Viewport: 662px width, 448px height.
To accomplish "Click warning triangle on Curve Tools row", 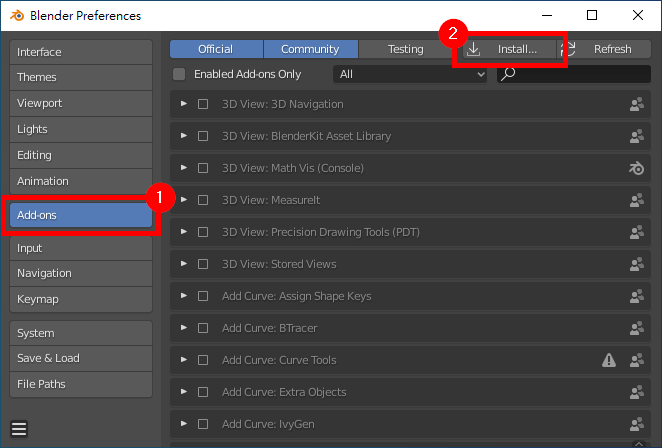I will (x=609, y=360).
